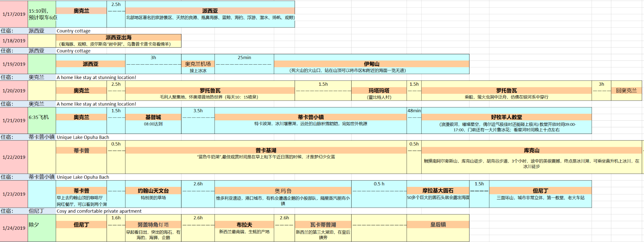Click the '好牧羊人教堂' cell
The width and height of the screenshot is (644, 242).
coord(507,117)
